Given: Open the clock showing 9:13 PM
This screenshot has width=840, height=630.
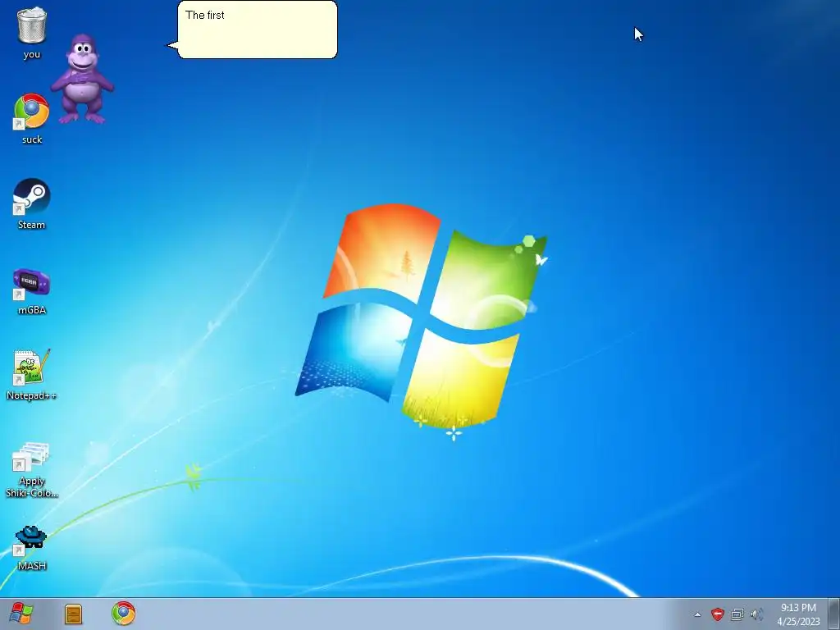Looking at the screenshot, I should [798, 614].
